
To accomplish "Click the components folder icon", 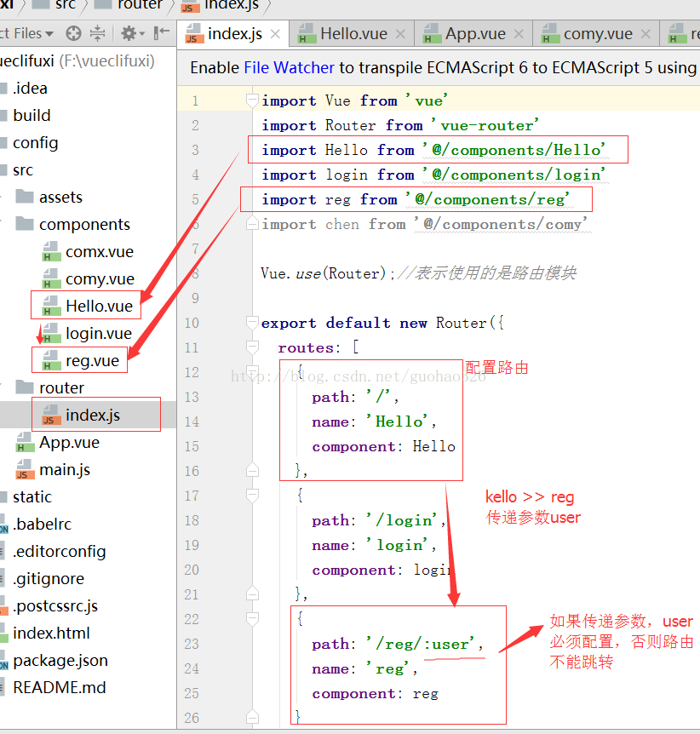I will (x=25, y=224).
